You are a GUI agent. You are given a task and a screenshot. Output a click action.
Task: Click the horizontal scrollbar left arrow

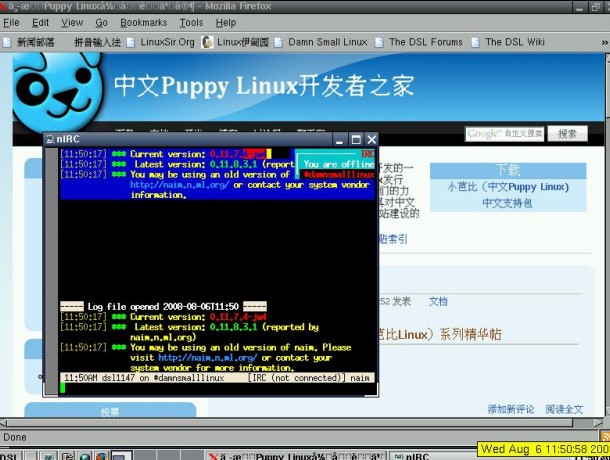3,423
